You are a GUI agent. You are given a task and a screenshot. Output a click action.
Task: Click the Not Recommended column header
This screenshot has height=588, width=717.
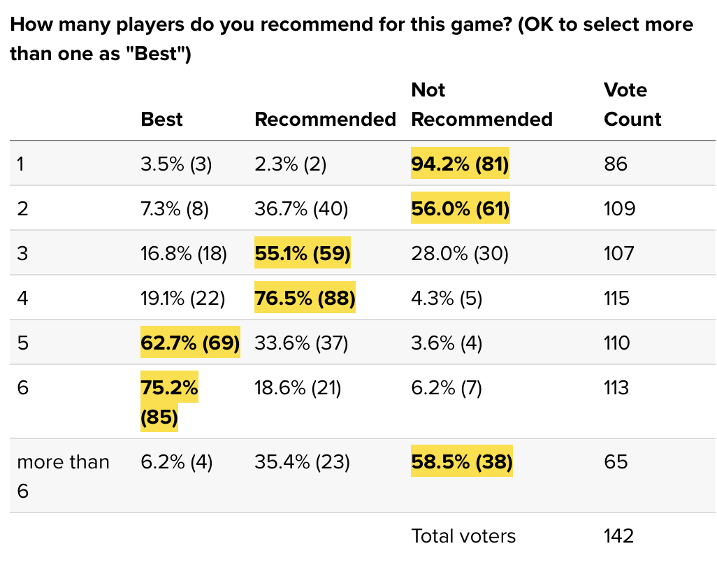(482, 105)
